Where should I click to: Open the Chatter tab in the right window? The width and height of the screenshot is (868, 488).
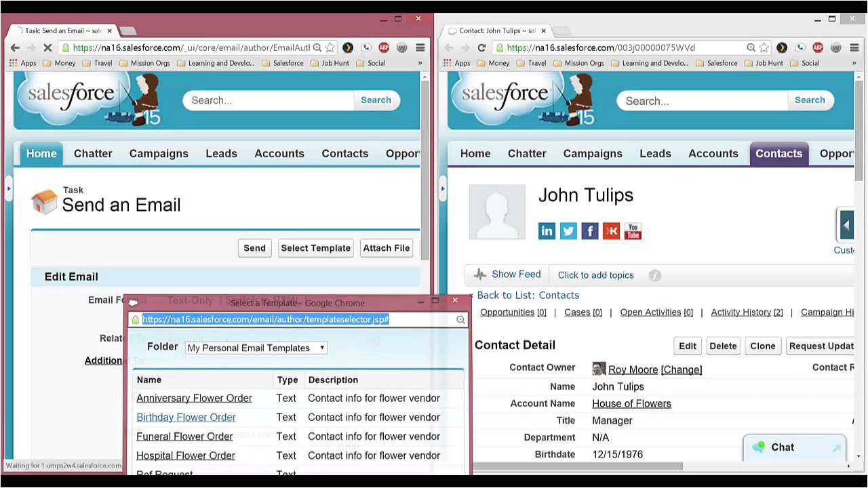pos(526,153)
